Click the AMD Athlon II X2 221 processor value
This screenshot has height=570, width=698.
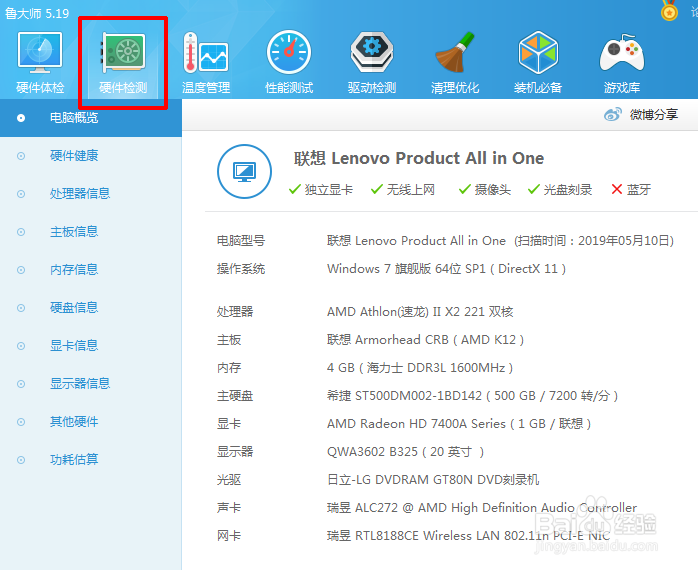(x=420, y=312)
